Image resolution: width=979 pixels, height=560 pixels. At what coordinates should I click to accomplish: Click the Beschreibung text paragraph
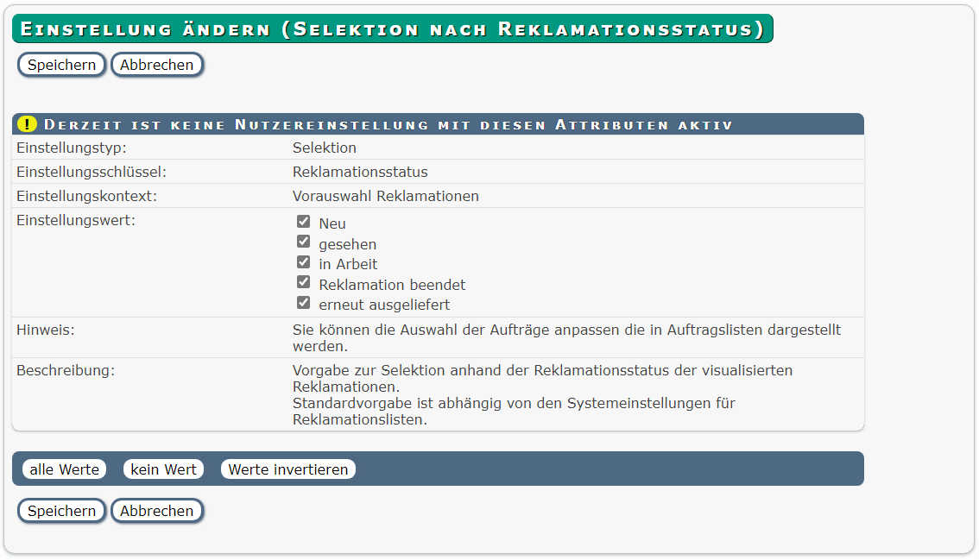542,394
